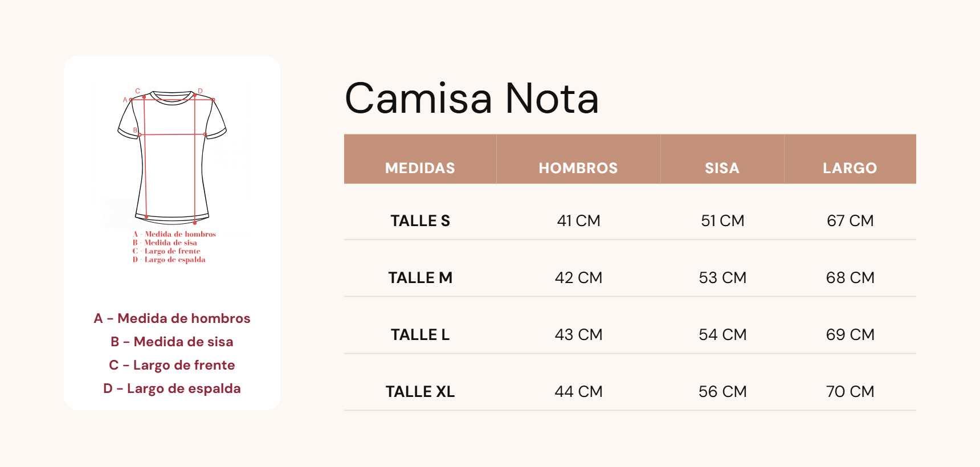The height and width of the screenshot is (467, 980).
Task: Select the LARGO column header
Action: tap(850, 168)
